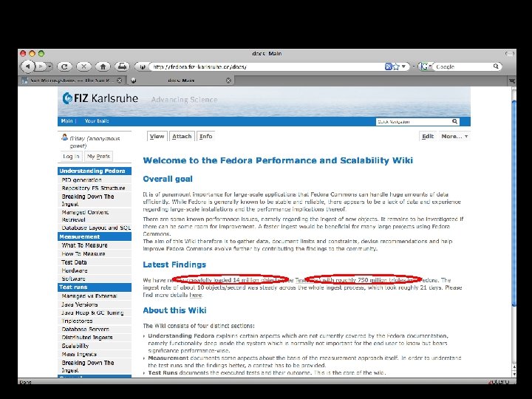The height and width of the screenshot is (399, 532).
Task: Open the Info tab
Action: click(x=205, y=137)
